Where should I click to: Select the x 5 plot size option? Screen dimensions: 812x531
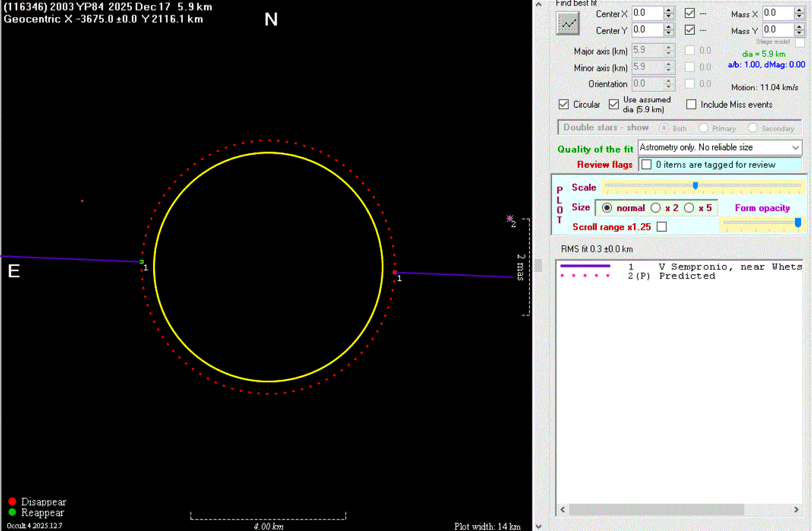click(689, 208)
